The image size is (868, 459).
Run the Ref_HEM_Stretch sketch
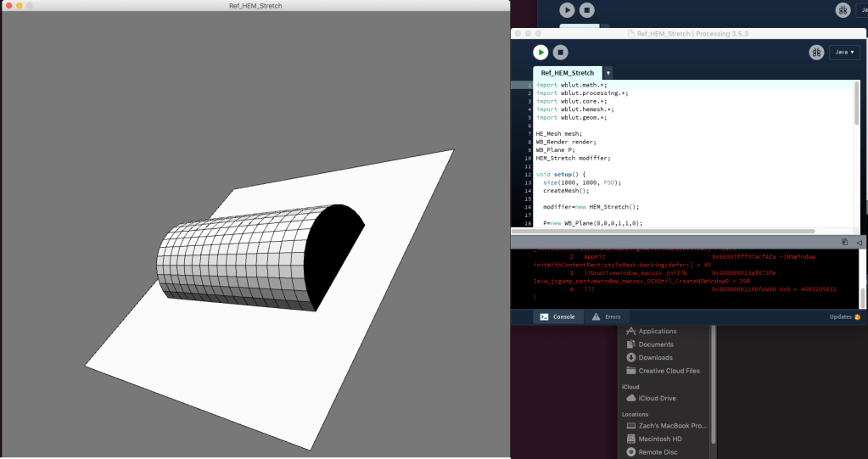[x=540, y=53]
